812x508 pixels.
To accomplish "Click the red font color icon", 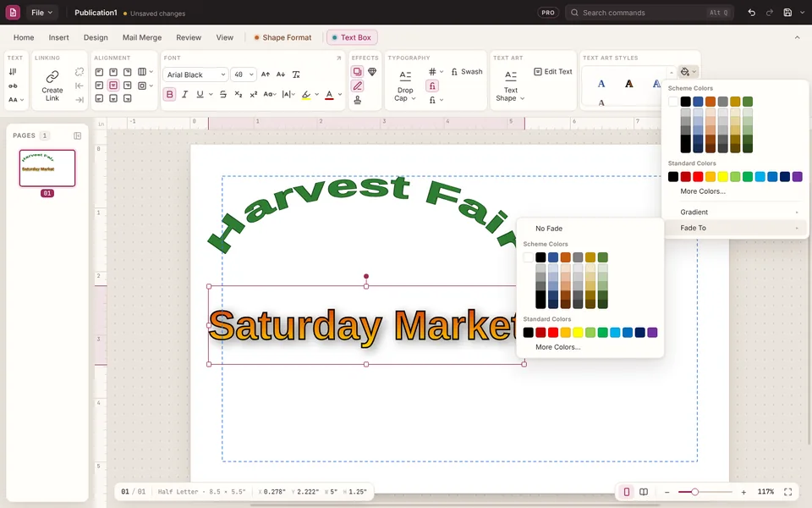I will (329, 95).
